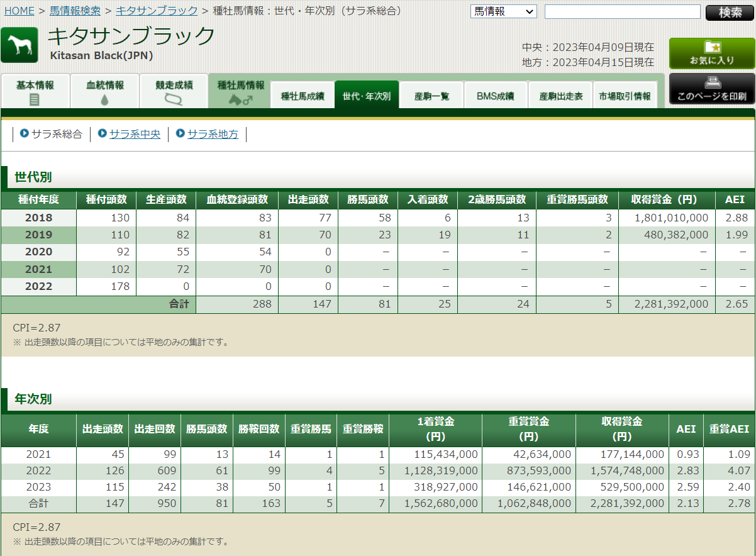Open the 血統情報 tab with droplet icon
This screenshot has height=556, width=756.
click(104, 92)
